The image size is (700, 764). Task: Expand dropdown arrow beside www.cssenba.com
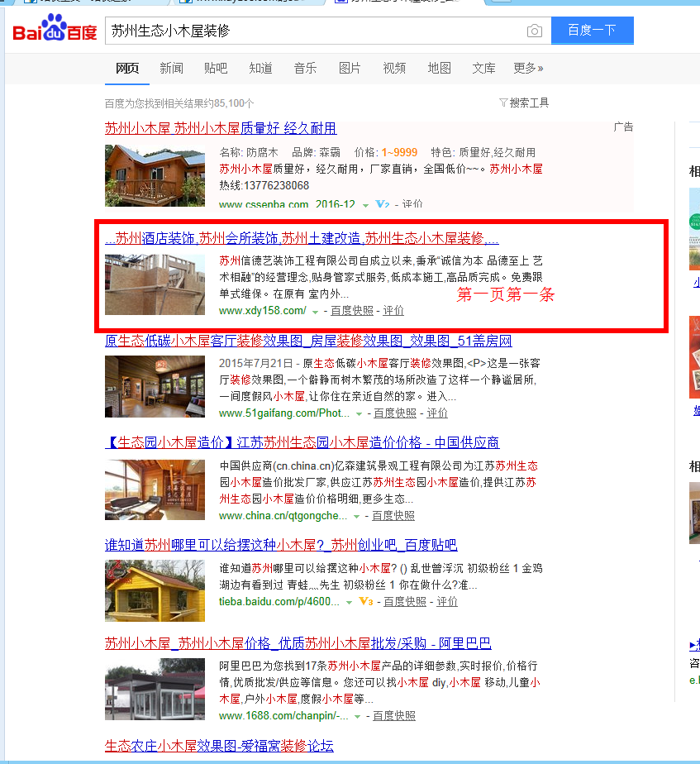365,206
